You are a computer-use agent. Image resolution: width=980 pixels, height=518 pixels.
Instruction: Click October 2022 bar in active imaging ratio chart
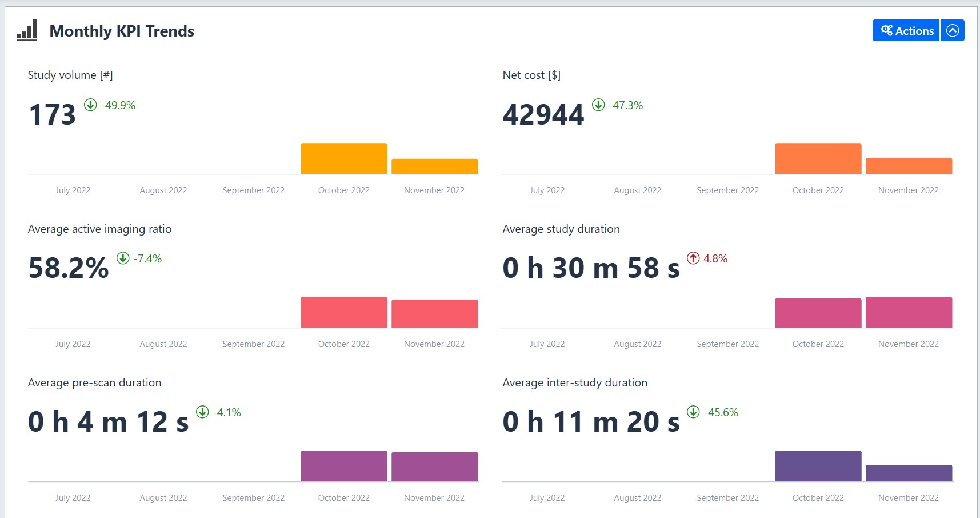pyautogui.click(x=344, y=312)
